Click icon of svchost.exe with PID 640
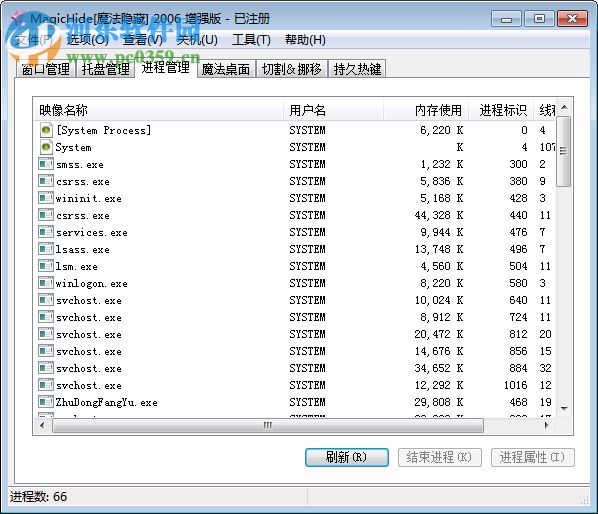The image size is (598, 514). pos(46,300)
